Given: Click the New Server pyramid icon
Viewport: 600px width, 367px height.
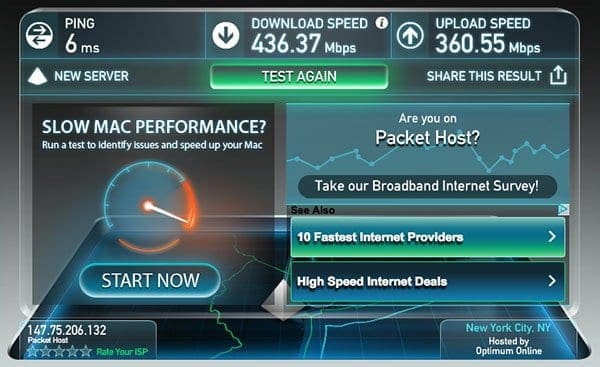Looking at the screenshot, I should point(38,76).
